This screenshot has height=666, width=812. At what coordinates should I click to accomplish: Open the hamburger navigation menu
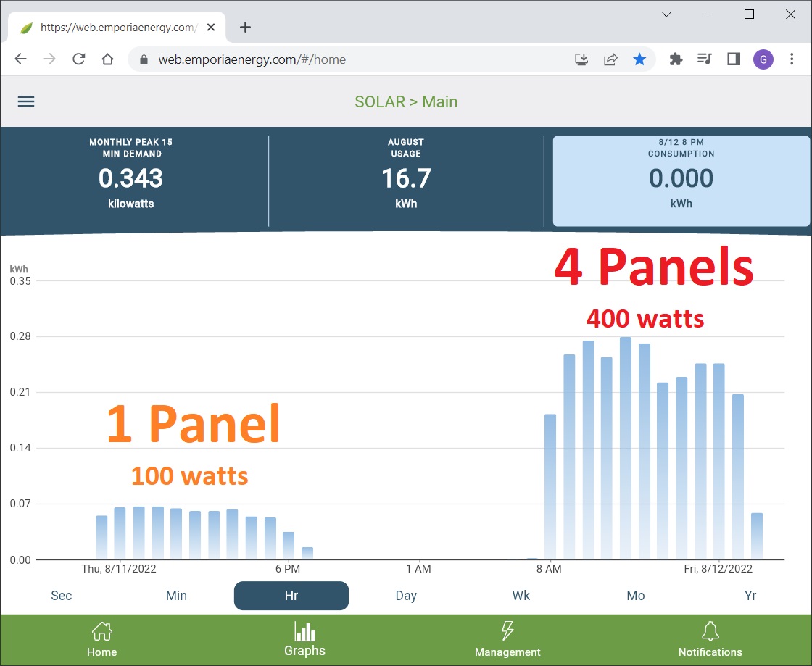(26, 101)
